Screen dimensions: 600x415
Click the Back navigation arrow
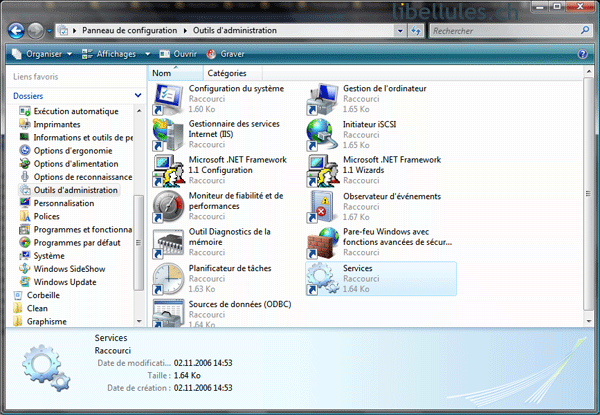(x=16, y=31)
